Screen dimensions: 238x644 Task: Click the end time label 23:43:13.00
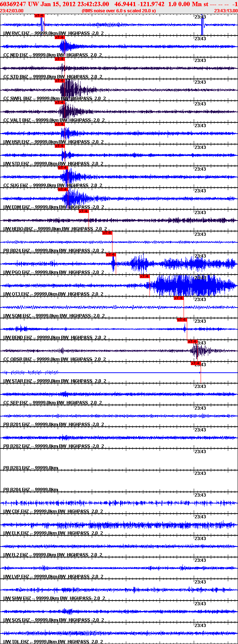[x=226, y=11]
